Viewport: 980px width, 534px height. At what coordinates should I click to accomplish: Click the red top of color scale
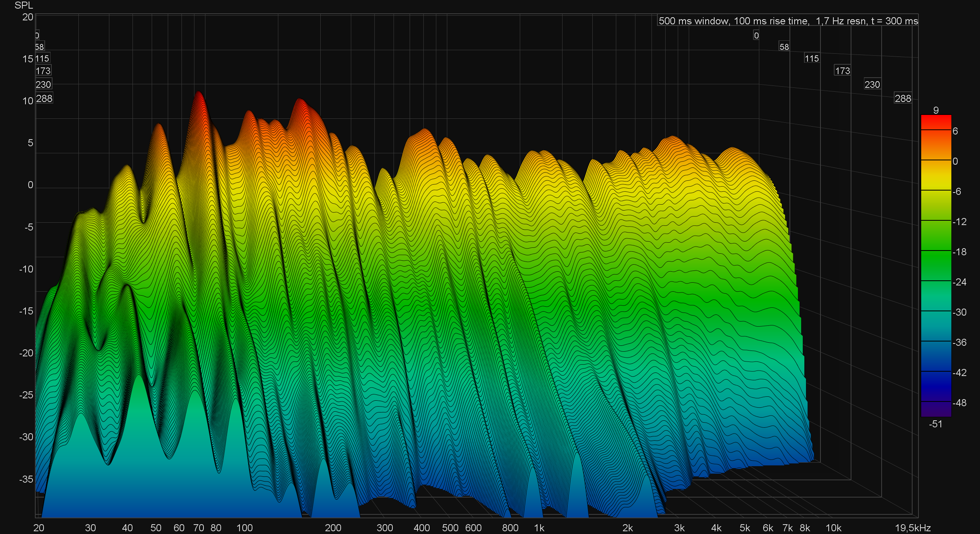tap(936, 121)
